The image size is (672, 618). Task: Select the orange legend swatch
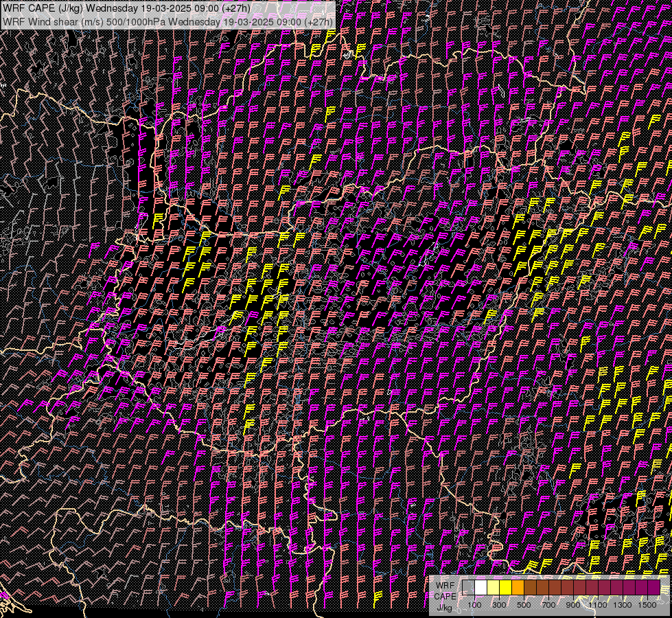518,587
